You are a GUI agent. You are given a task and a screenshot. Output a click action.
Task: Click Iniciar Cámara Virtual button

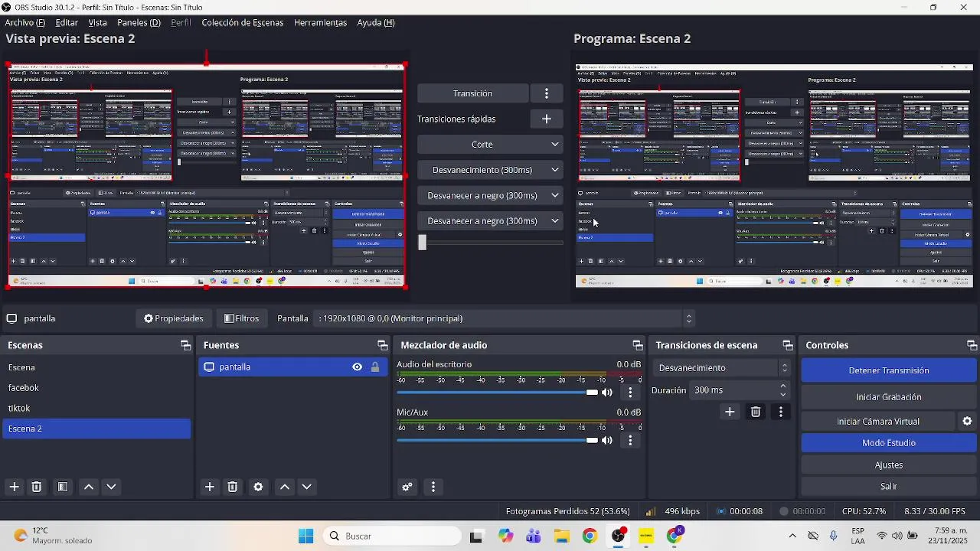click(x=878, y=422)
